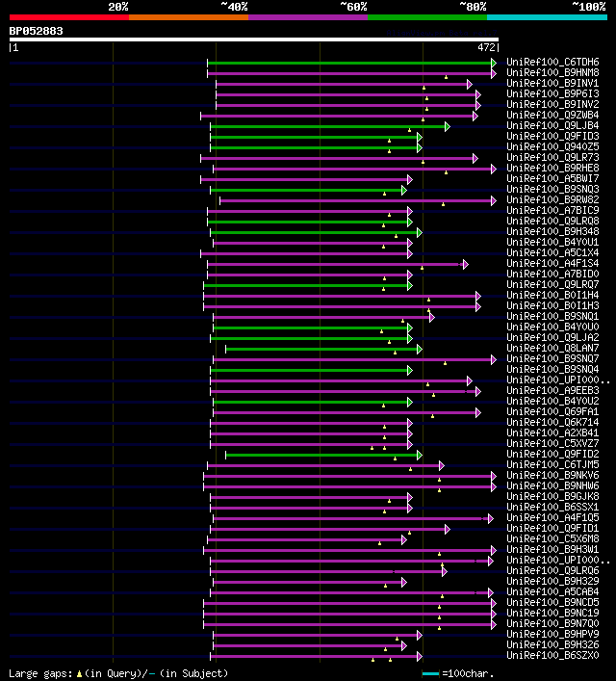
Task: Click the arrowhead ending the UniRef100_B9HNM8 alignment
Action: click(x=494, y=74)
